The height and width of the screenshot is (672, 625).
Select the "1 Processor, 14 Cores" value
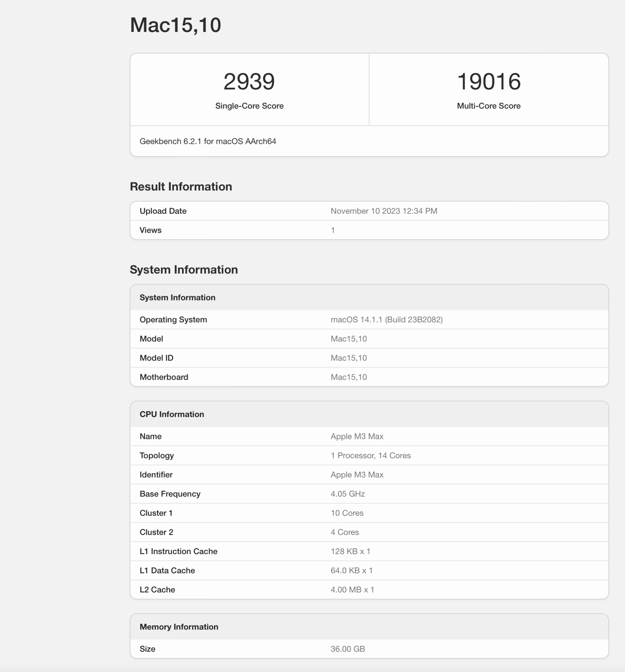[371, 456]
